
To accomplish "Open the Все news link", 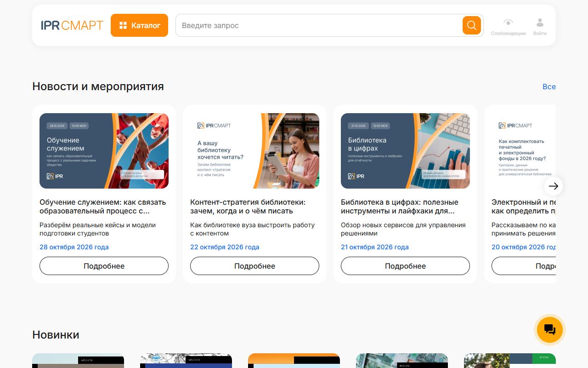I will [549, 86].
